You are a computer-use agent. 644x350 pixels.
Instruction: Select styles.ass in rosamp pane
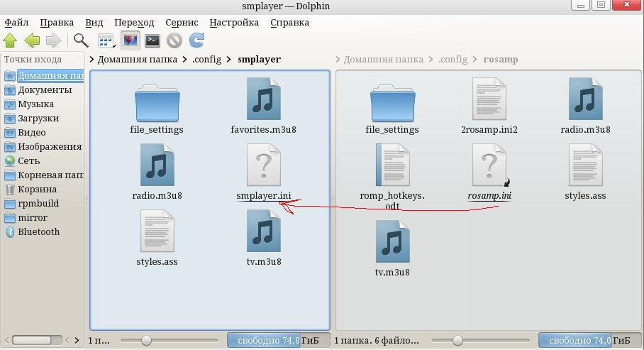tap(585, 173)
